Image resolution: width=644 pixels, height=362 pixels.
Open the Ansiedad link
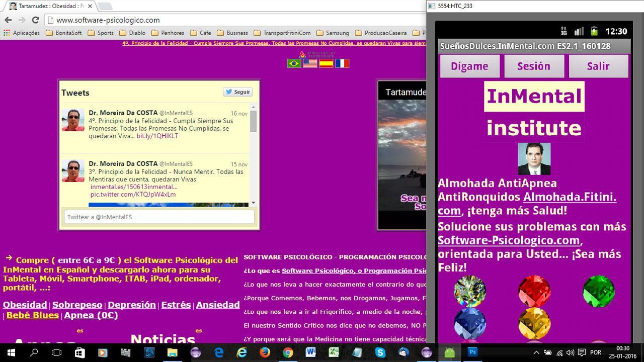pos(218,305)
